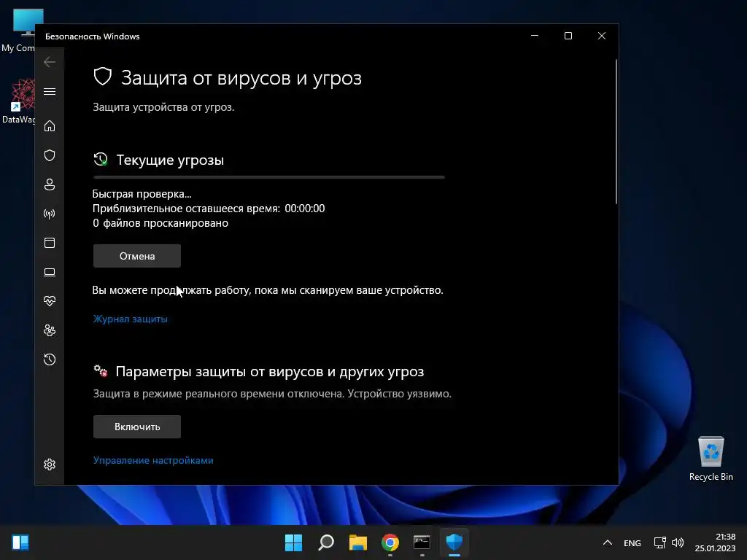Expand hidden system tray icons chevron
This screenshot has width=747, height=560.
[x=608, y=542]
